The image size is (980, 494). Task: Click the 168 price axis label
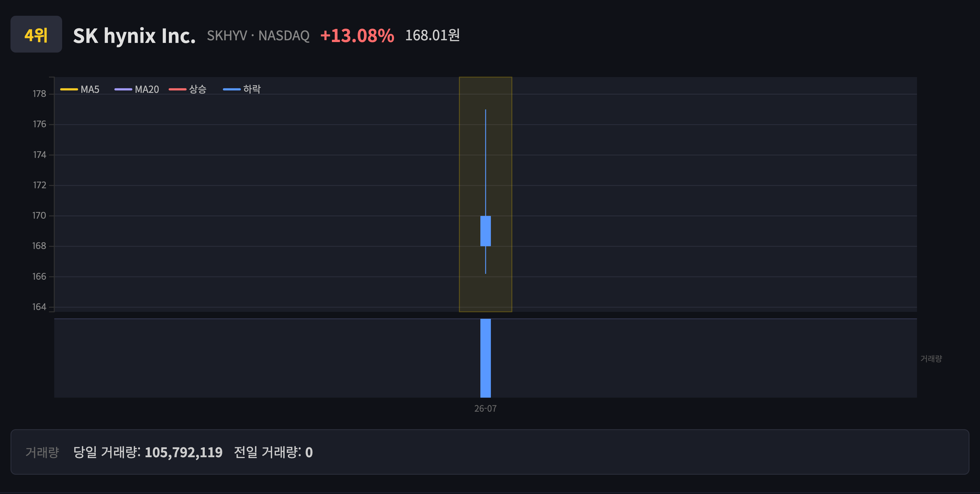[39, 246]
